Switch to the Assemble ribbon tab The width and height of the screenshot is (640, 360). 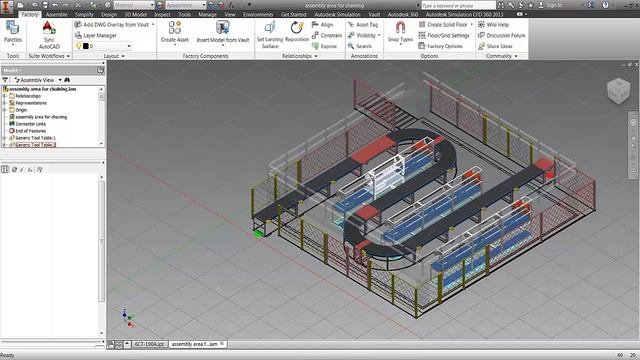click(x=57, y=14)
